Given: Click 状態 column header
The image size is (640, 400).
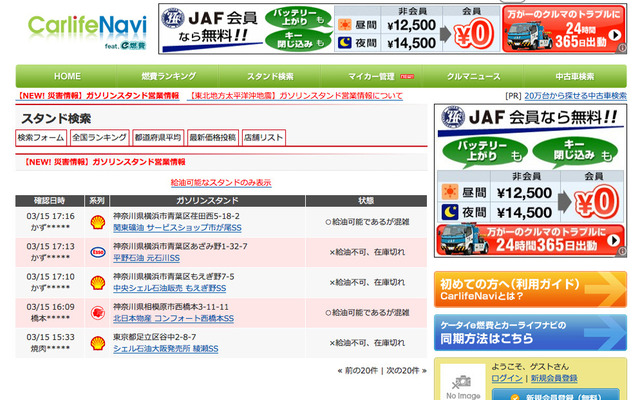Looking at the screenshot, I should click(x=366, y=200).
